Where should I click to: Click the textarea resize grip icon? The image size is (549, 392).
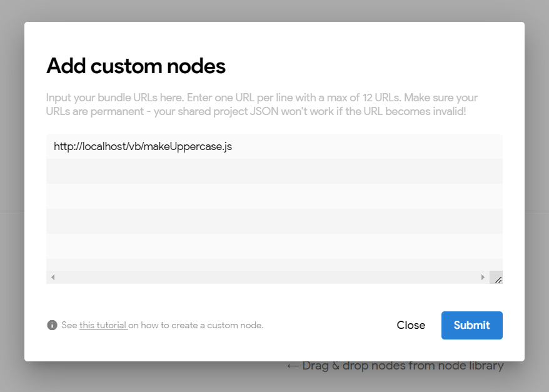(496, 277)
